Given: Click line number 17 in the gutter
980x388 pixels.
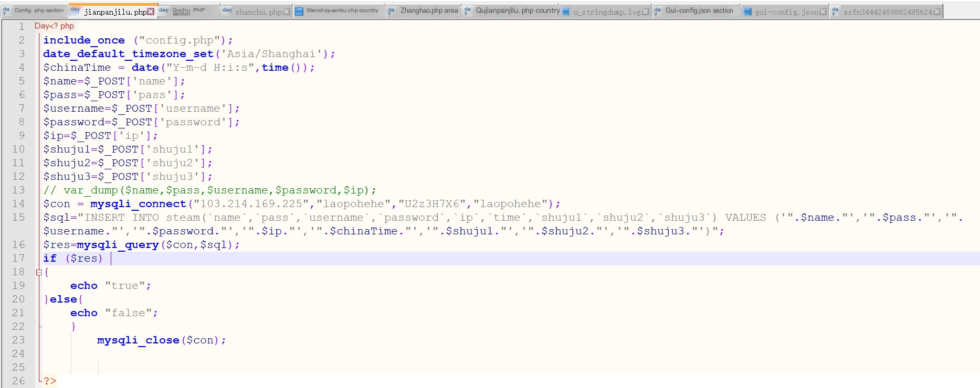Looking at the screenshot, I should pos(18,258).
